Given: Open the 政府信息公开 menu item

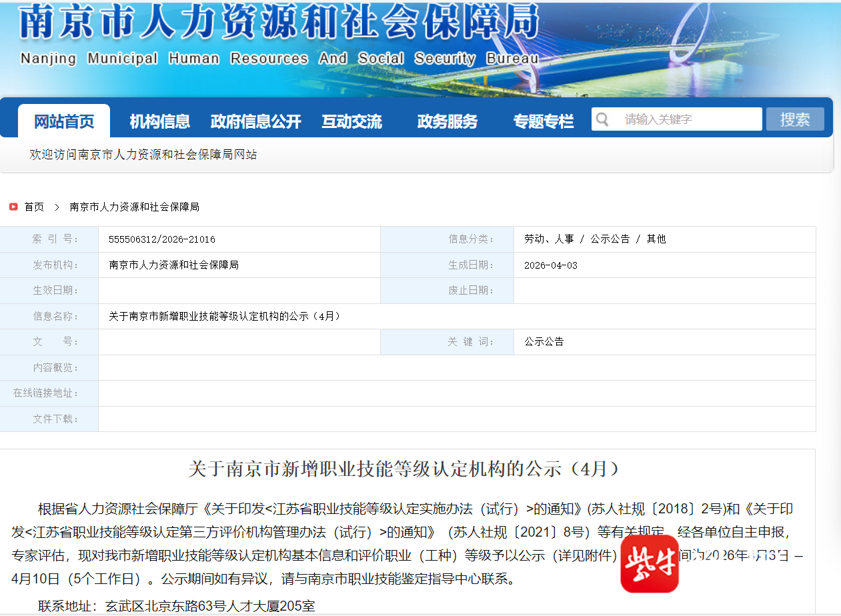Looking at the screenshot, I should point(255,121).
